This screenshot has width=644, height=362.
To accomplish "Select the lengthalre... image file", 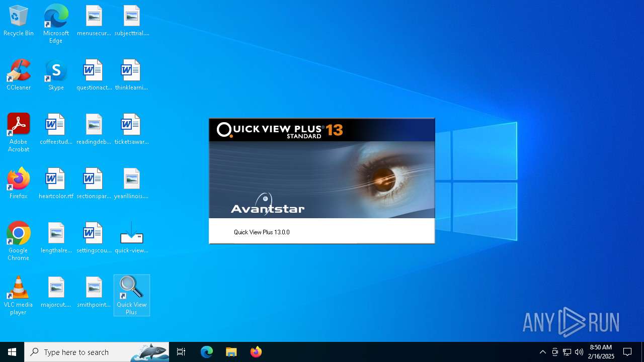I will click(56, 238).
